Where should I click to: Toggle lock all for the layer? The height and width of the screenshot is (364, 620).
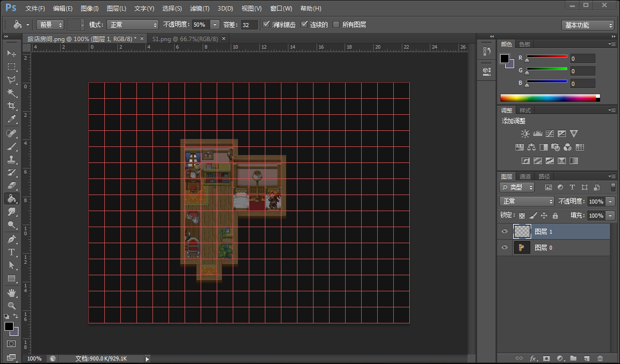[555, 216]
